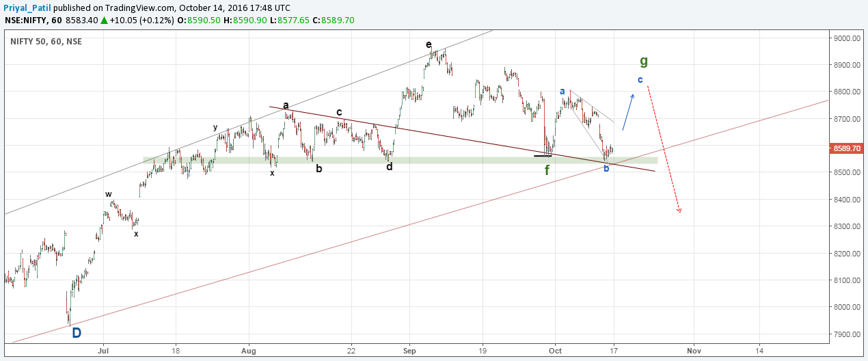The image size is (868, 361).
Task: Select the red dashed downward projection arrow
Action: (663, 148)
